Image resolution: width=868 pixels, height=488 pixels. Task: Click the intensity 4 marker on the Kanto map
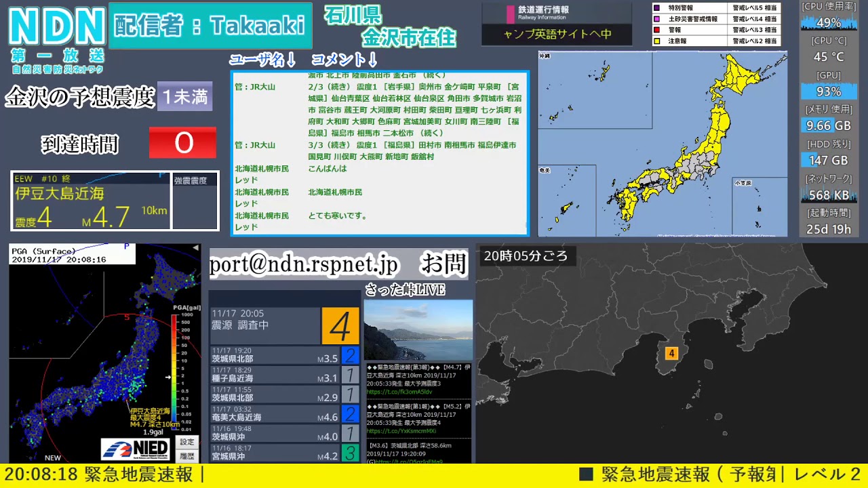click(671, 353)
